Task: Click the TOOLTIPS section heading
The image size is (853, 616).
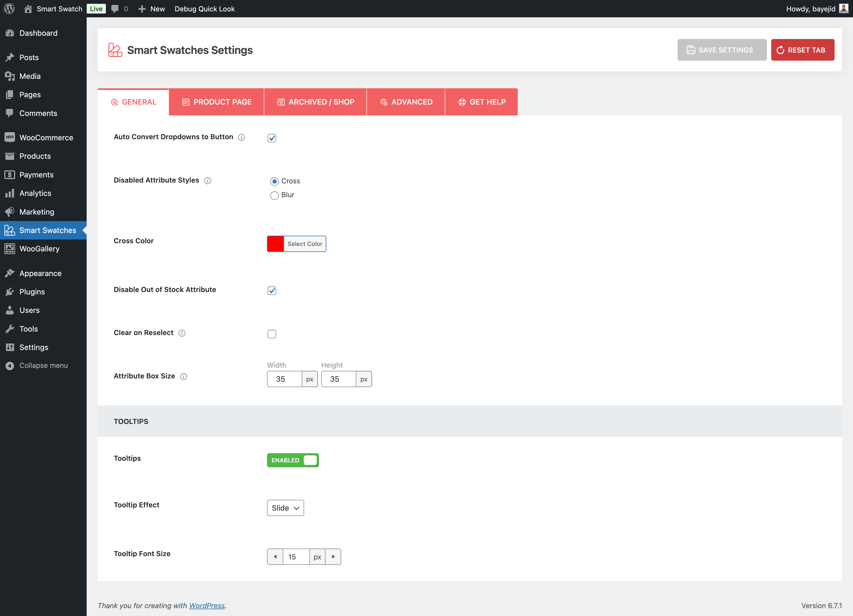Action: coord(131,422)
